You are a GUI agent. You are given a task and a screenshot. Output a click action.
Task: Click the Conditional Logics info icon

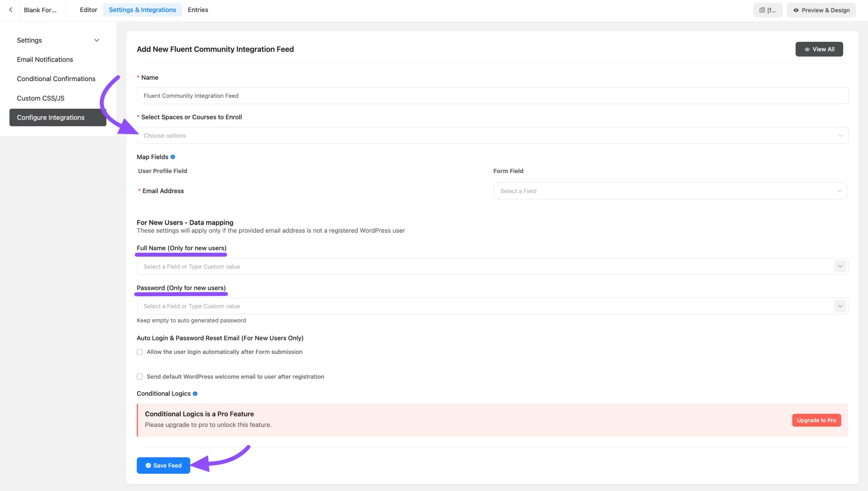click(x=195, y=394)
